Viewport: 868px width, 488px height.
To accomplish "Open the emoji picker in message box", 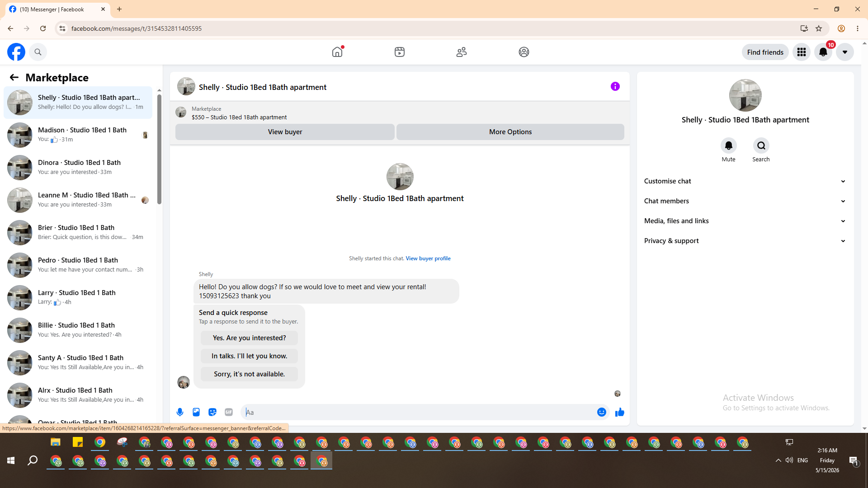I will (602, 412).
